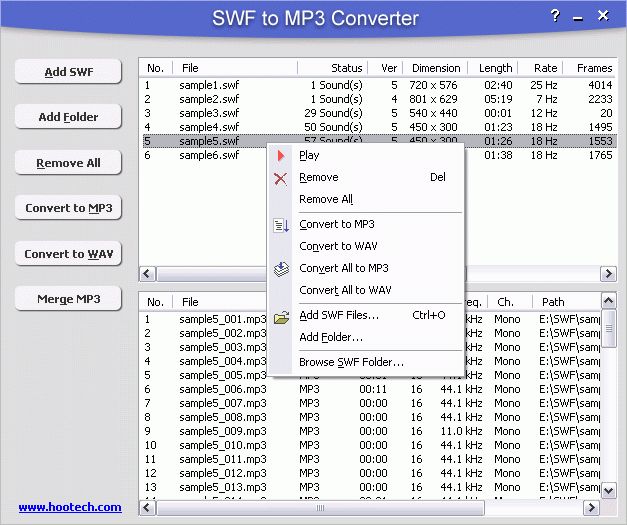The image size is (627, 525).
Task: Click right arrow of SWF list horizontal scrollbar
Action: [x=608, y=274]
